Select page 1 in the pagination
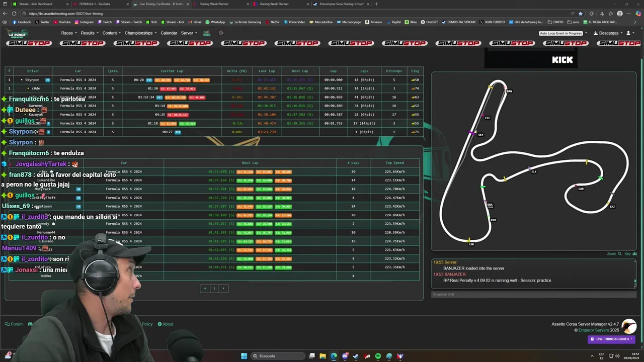644x362 pixels. coord(214,288)
